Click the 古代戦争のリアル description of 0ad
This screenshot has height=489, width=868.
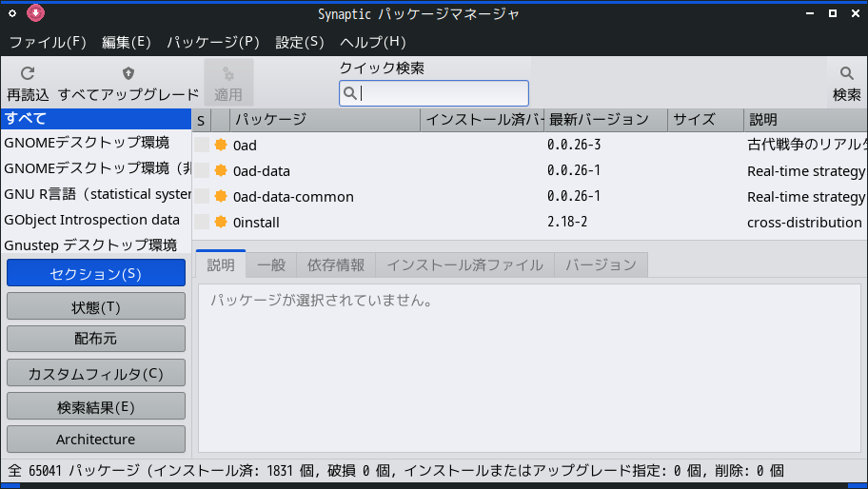[x=807, y=145]
